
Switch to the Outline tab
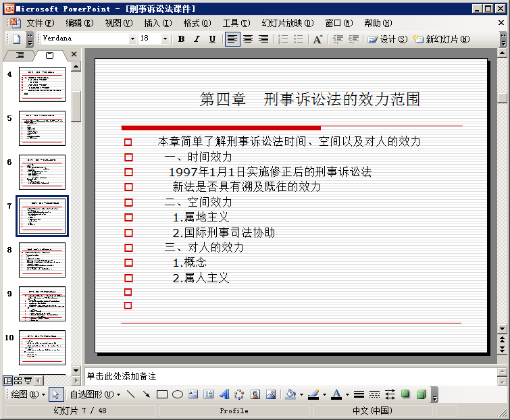(20, 55)
